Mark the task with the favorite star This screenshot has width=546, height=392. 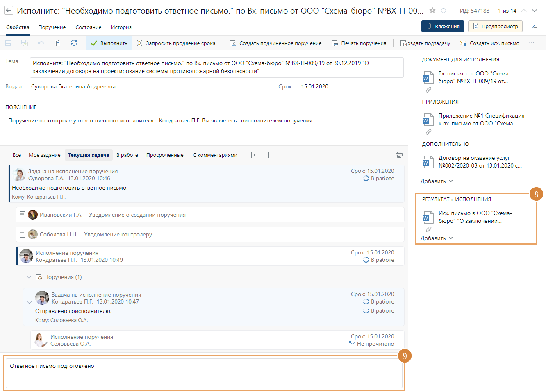[x=432, y=11]
